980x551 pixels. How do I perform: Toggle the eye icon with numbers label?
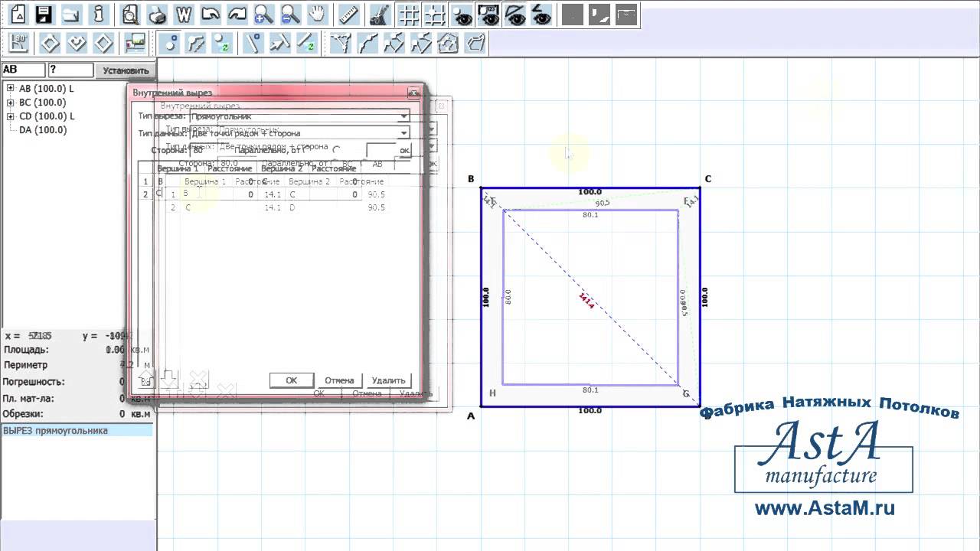(x=488, y=14)
